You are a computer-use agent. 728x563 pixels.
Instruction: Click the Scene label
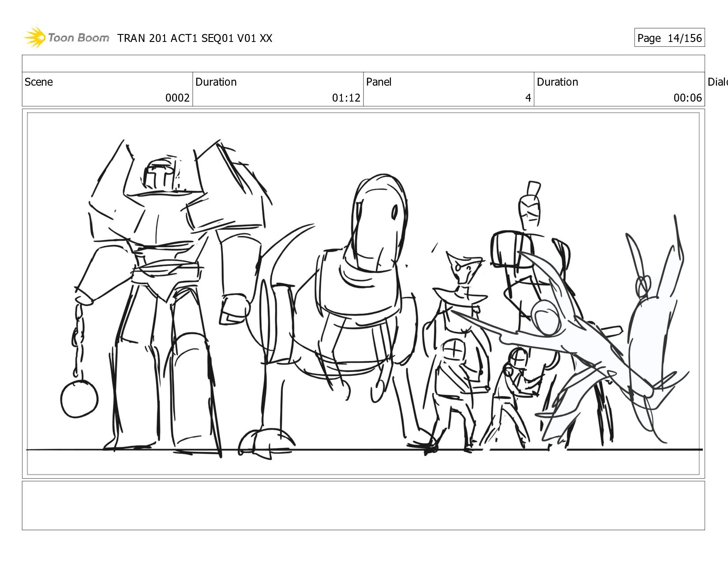pyautogui.click(x=39, y=82)
